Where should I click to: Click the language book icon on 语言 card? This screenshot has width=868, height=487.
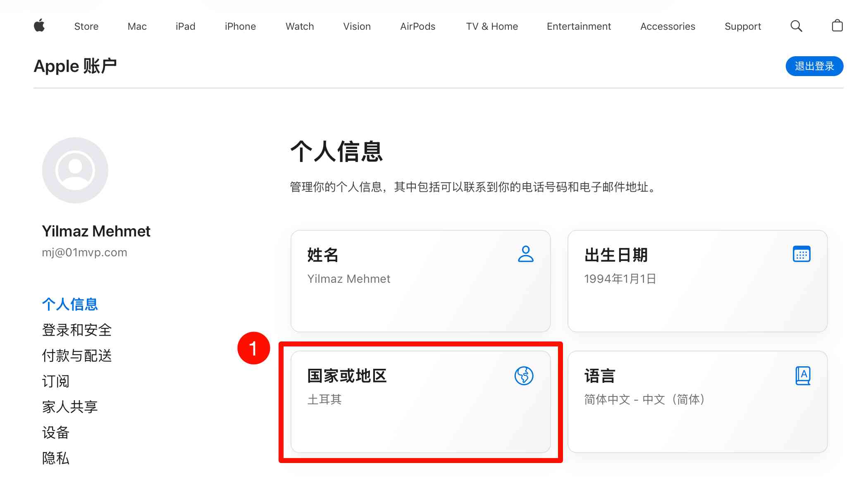pos(803,375)
